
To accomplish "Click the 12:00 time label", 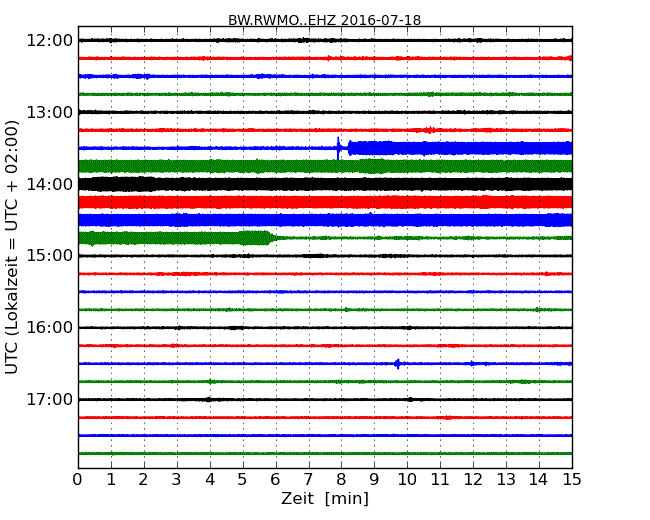I will [50, 41].
